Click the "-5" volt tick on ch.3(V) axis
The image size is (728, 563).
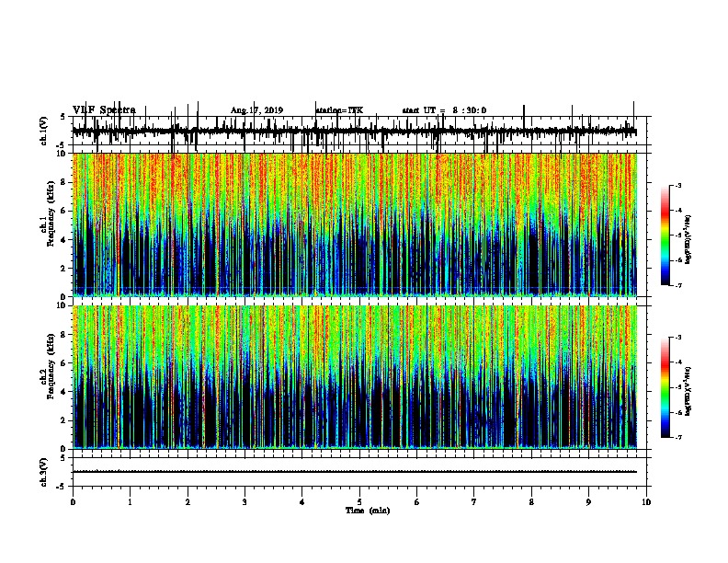(x=62, y=487)
